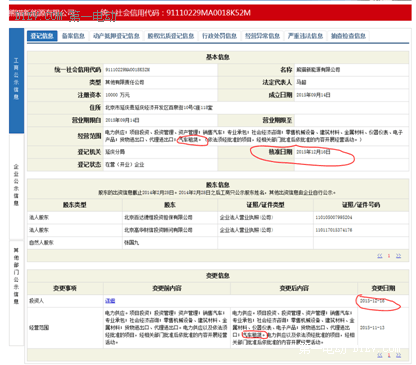Click the company type value 其他有限责任公司
Image resolution: width=416 pixels, height=365 pixels.
tap(125, 82)
